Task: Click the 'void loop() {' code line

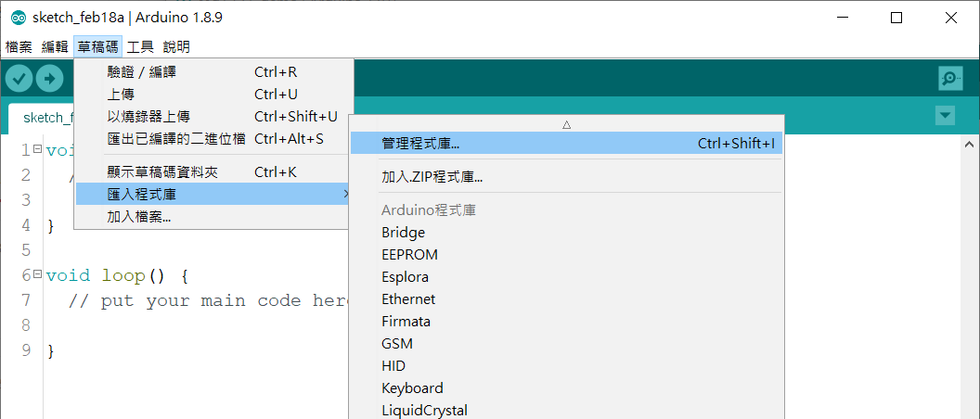Action: pyautogui.click(x=117, y=275)
